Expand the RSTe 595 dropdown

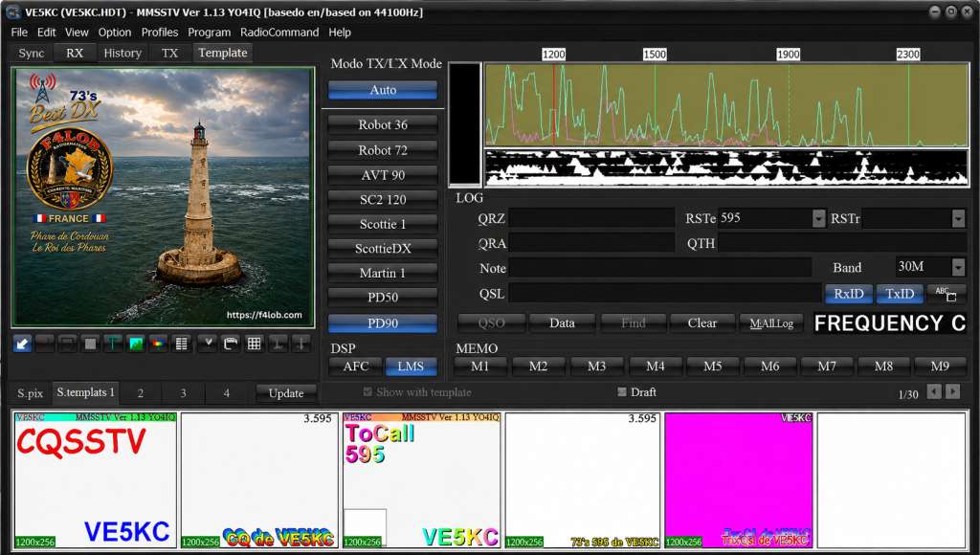pos(819,218)
